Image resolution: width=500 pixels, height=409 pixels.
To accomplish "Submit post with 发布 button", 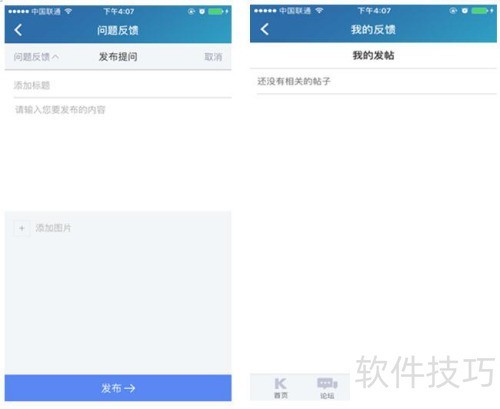I will (118, 388).
